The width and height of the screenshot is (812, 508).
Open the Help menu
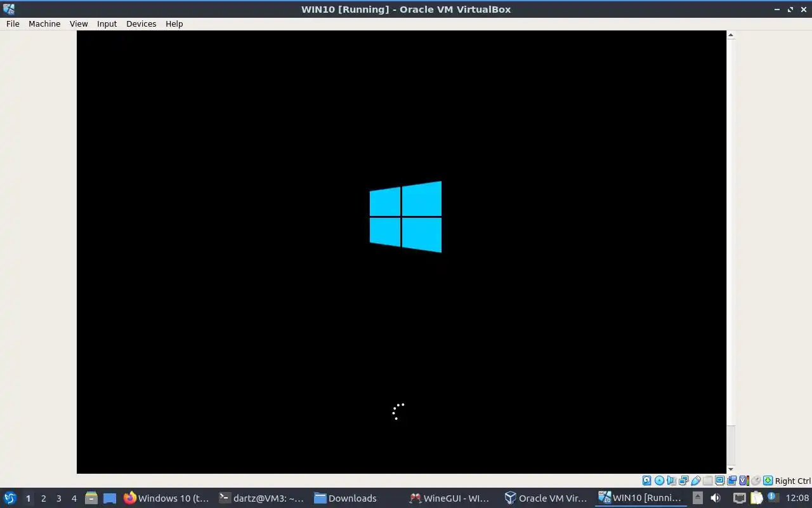pos(174,23)
